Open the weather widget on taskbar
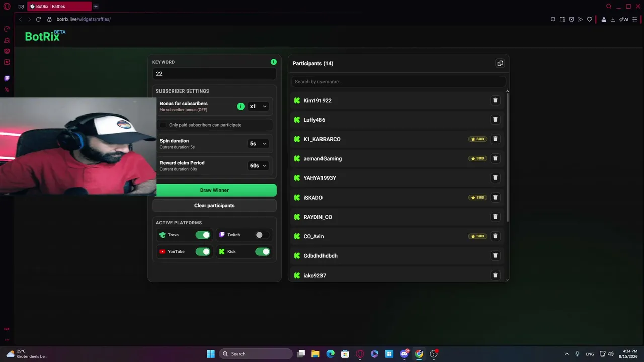 pos(27,354)
